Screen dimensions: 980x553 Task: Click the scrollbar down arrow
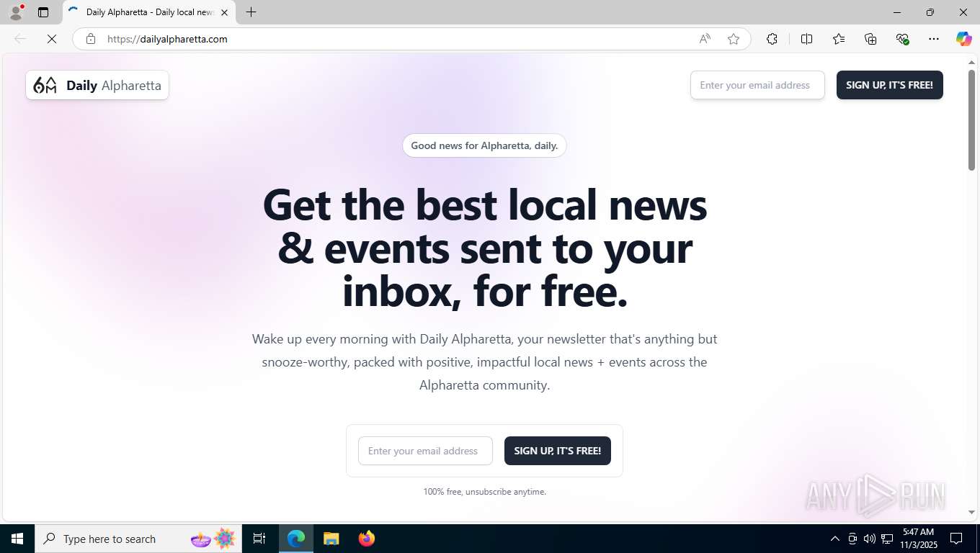pyautogui.click(x=971, y=512)
